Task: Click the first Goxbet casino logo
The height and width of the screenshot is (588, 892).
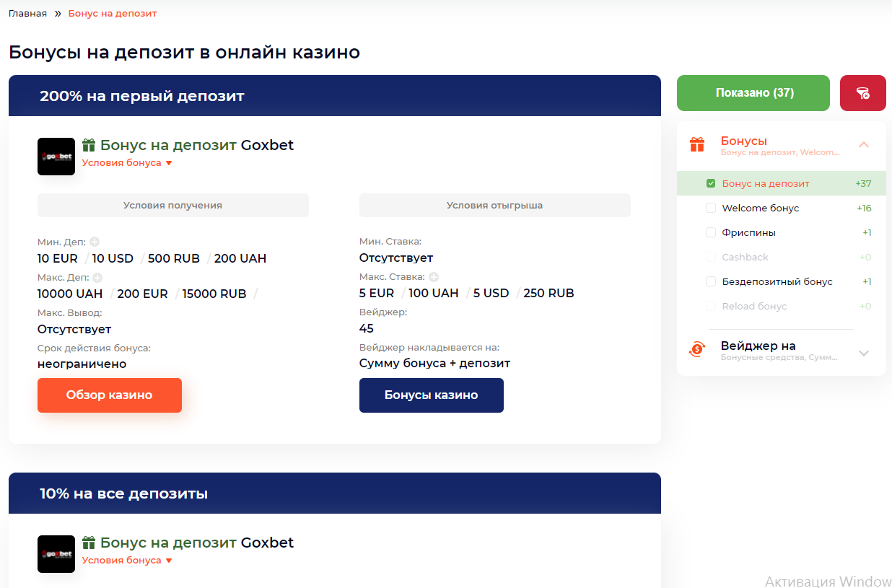Action: (x=56, y=156)
